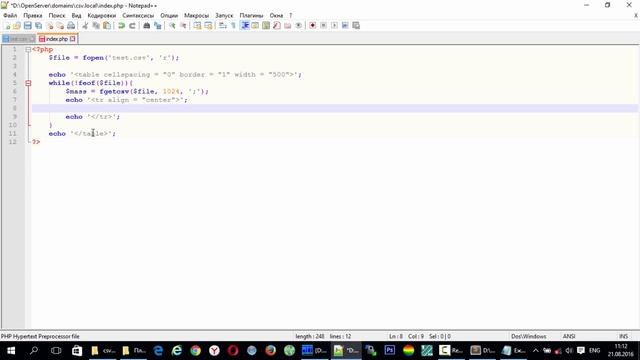
Task: Switch to the index.php tab
Action: coord(56,39)
